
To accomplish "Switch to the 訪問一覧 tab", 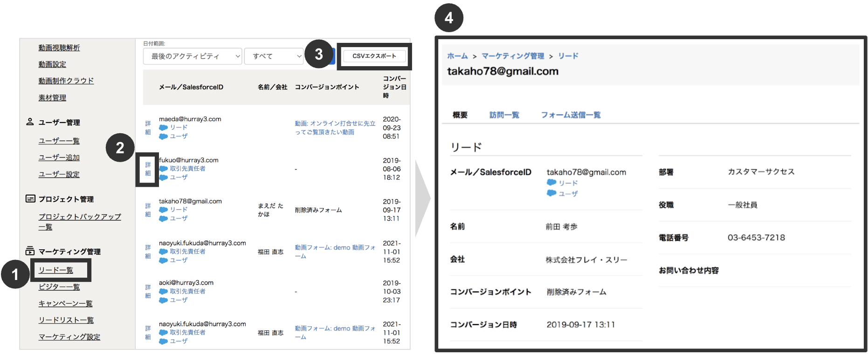I will pyautogui.click(x=504, y=115).
